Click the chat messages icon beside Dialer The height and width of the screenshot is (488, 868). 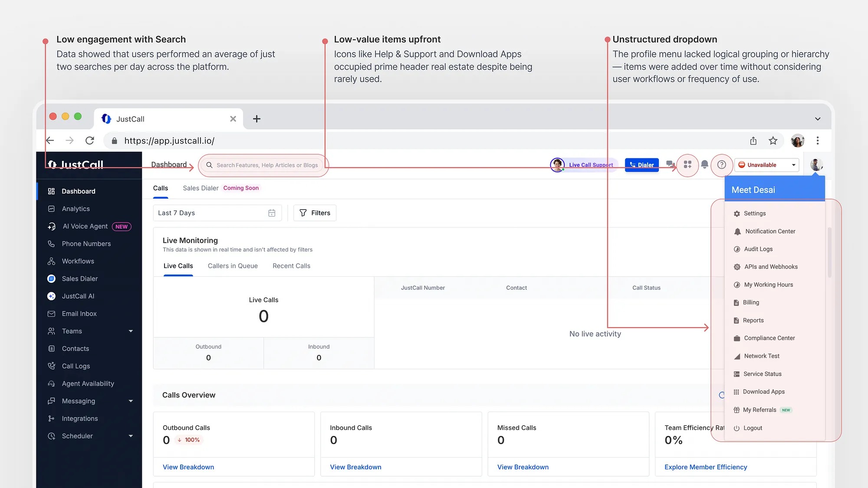coord(670,164)
